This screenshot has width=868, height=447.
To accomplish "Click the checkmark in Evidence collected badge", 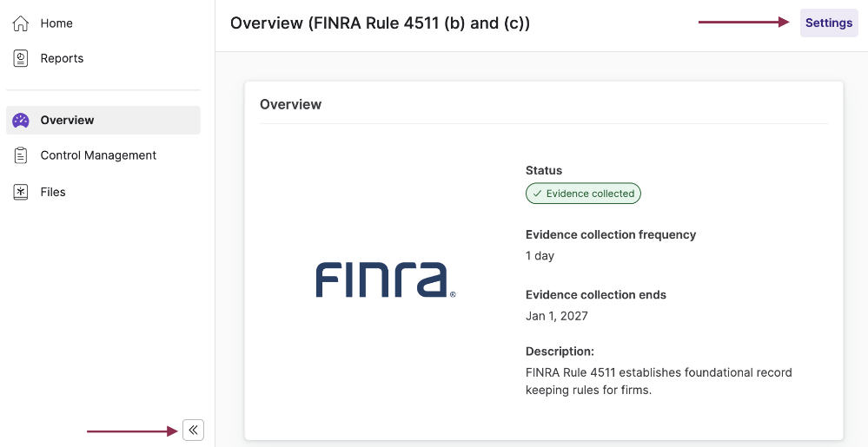I will (537, 194).
